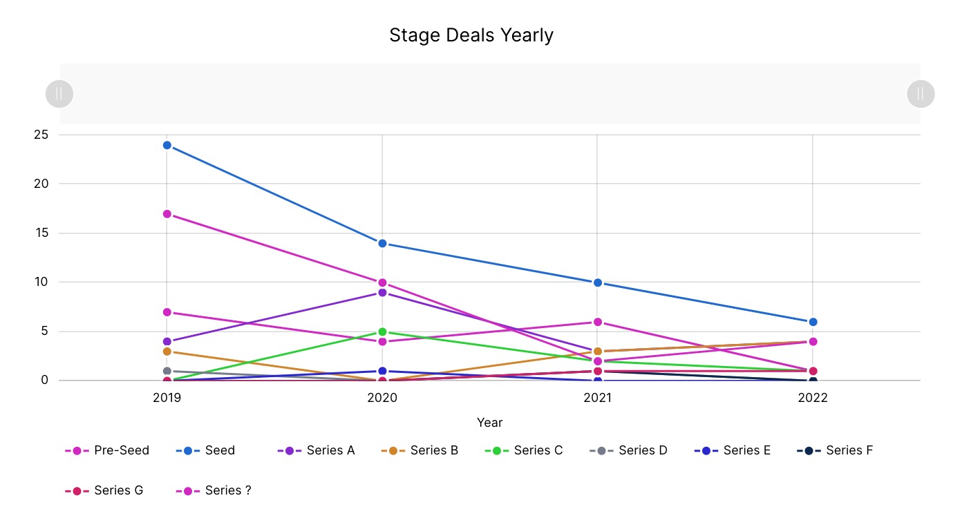Click the green Series C 2020 point
980x518 pixels.
(x=382, y=332)
